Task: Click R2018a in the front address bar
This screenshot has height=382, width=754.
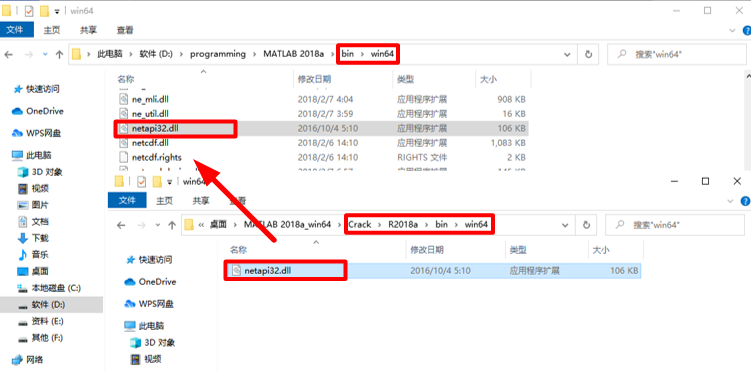Action: (403, 224)
